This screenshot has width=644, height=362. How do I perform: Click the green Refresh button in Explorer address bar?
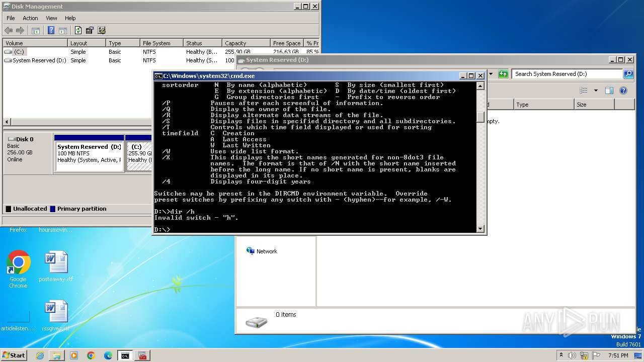tap(503, 74)
